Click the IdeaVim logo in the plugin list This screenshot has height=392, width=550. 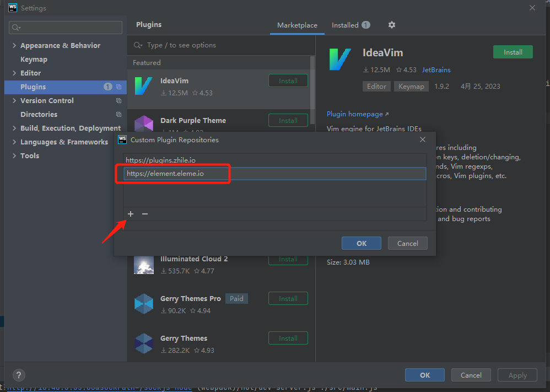click(x=144, y=87)
